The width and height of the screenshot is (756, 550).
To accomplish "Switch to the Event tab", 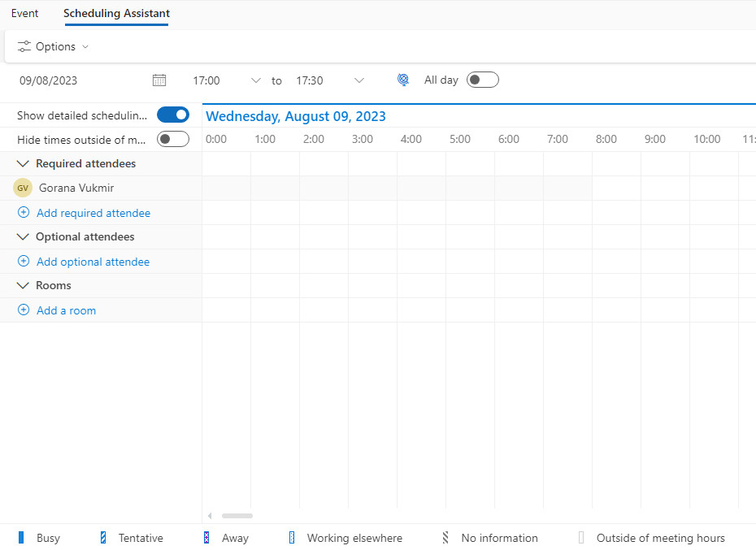I will pyautogui.click(x=24, y=14).
